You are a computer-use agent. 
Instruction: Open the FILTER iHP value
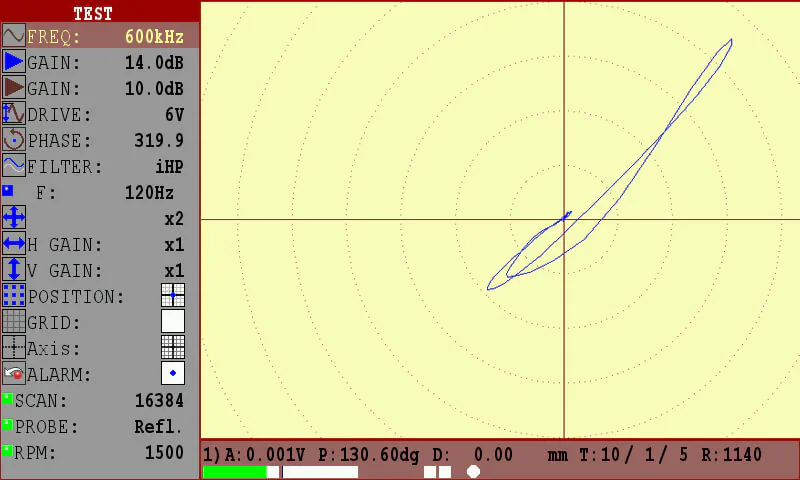pos(169,167)
